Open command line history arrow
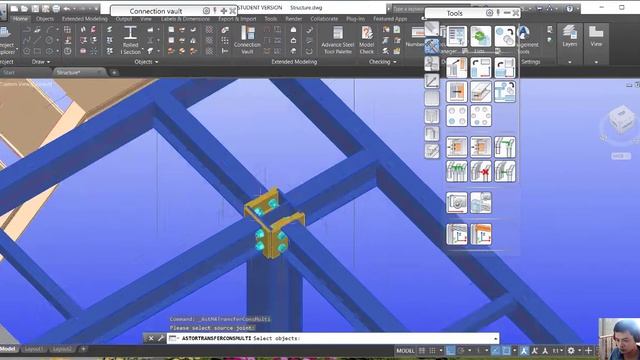The width and height of the screenshot is (640, 360). tap(496, 338)
